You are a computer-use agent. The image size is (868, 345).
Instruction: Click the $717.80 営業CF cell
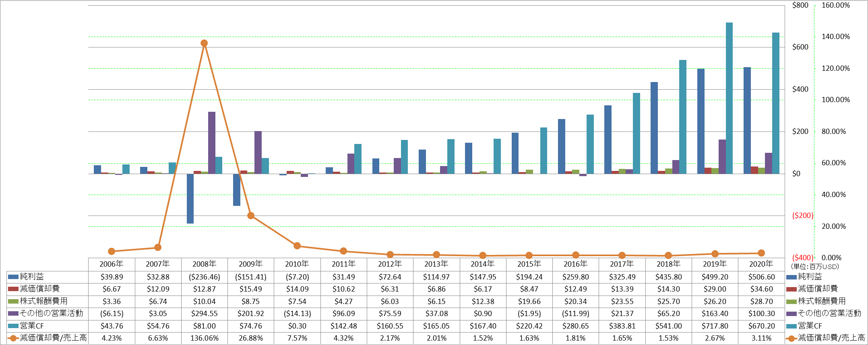click(x=715, y=326)
